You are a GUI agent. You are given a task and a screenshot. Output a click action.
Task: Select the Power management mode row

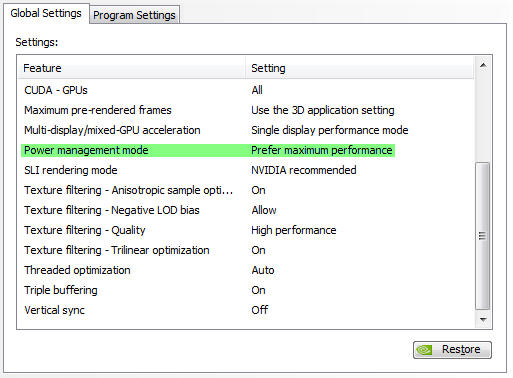pos(208,150)
